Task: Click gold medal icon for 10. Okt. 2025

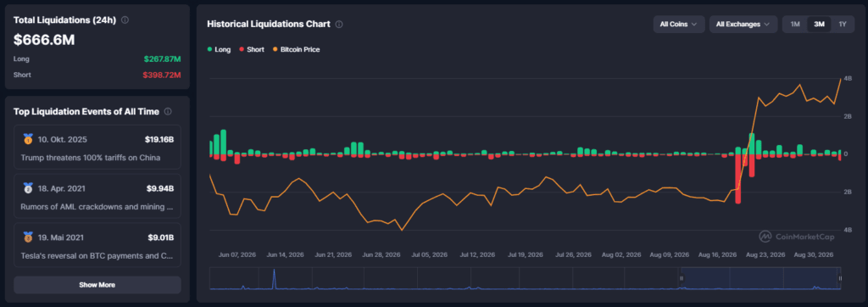Action: [28, 139]
